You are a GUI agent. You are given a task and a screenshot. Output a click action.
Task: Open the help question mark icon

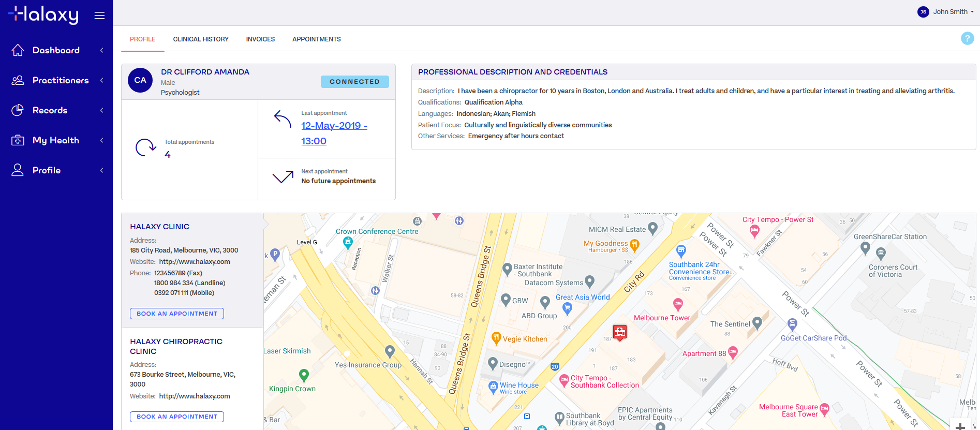[x=967, y=38]
